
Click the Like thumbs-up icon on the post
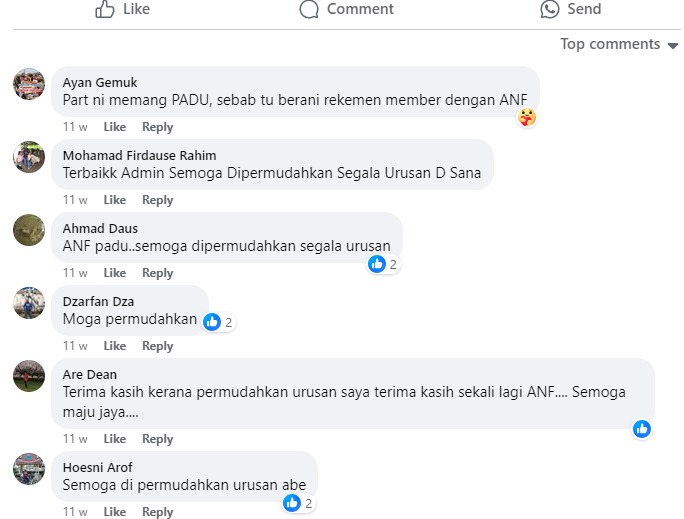105,9
